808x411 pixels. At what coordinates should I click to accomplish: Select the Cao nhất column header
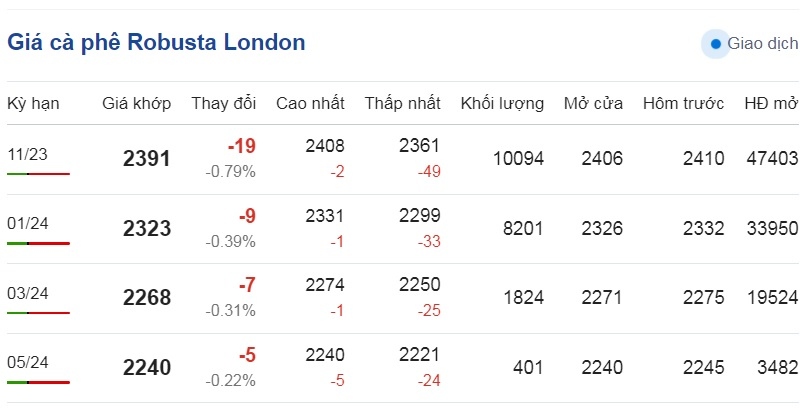pyautogui.click(x=310, y=103)
